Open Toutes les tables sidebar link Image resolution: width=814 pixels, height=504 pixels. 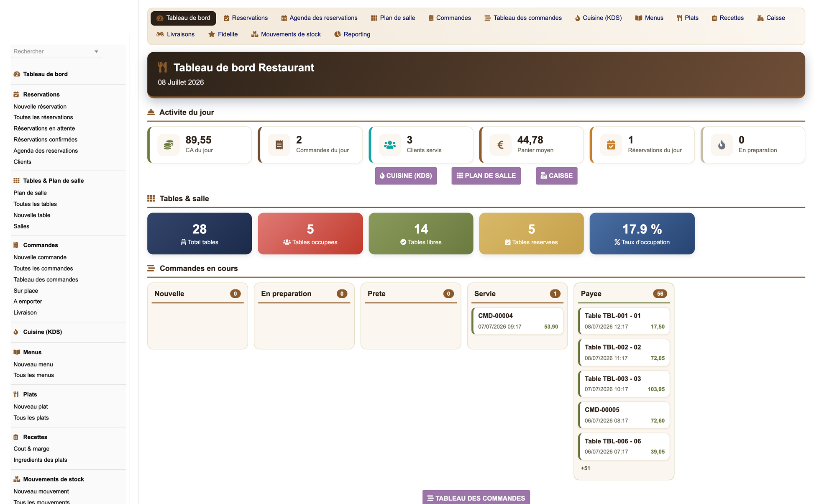pyautogui.click(x=35, y=204)
